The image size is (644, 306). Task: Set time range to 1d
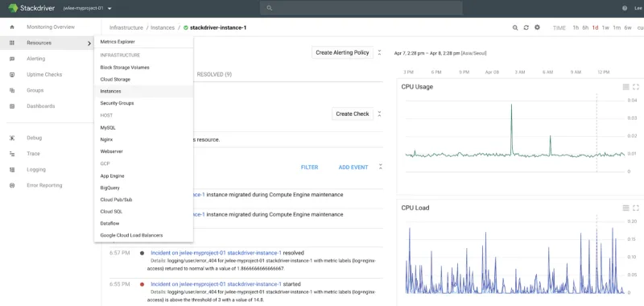coord(595,28)
